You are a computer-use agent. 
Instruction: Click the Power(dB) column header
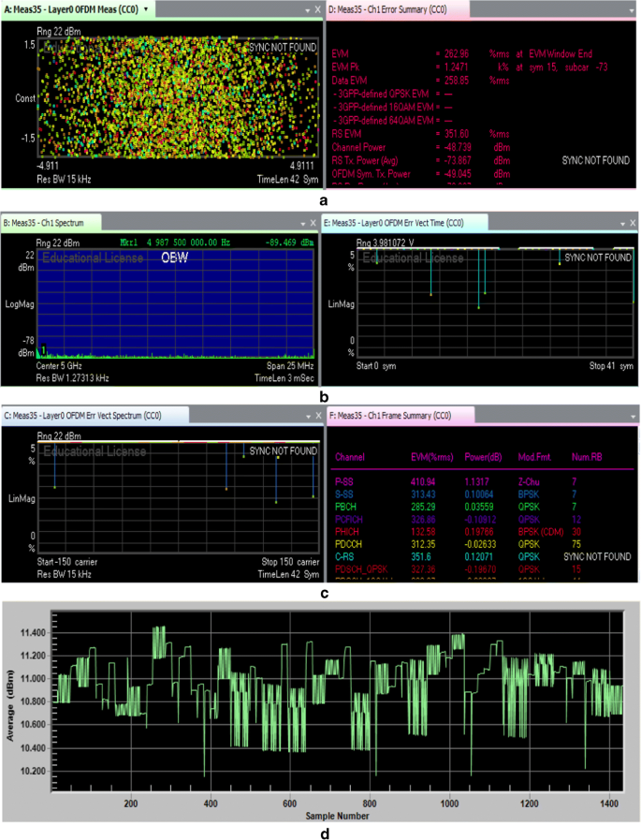483,458
